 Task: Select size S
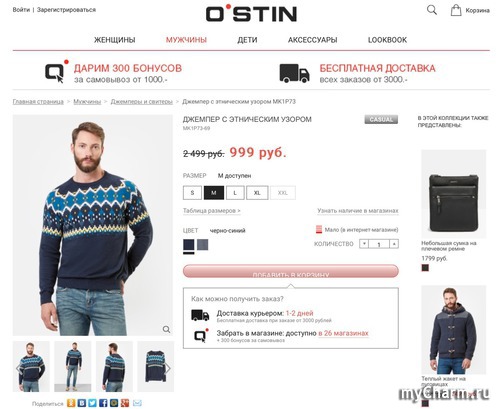(192, 193)
